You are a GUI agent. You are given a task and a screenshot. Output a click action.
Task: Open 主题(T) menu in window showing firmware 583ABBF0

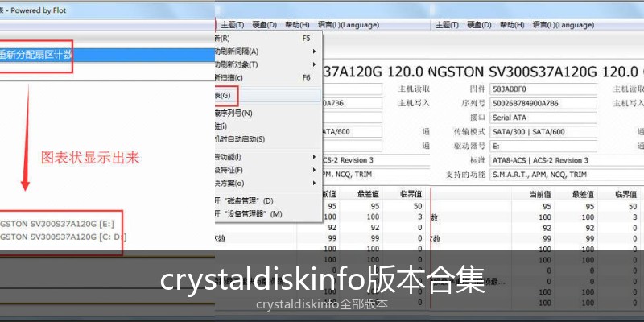click(x=447, y=25)
